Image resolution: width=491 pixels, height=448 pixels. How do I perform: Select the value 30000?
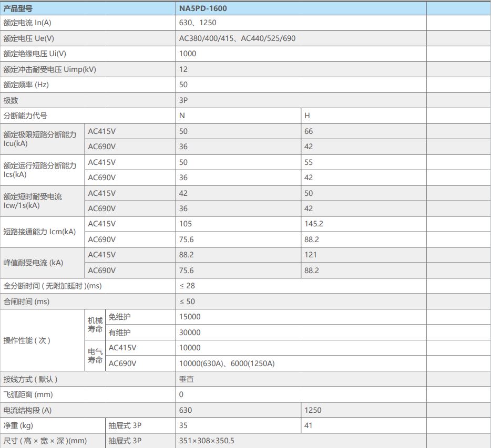point(190,332)
